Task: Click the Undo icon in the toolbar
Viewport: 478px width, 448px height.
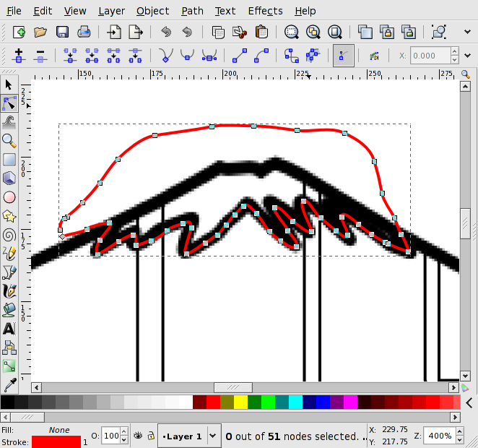Action: tap(166, 32)
